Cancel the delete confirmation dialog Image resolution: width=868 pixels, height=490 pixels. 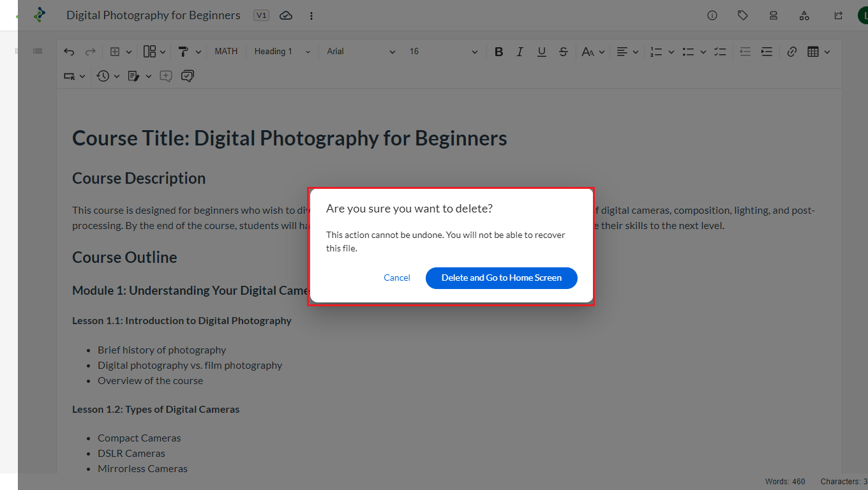pyautogui.click(x=397, y=278)
